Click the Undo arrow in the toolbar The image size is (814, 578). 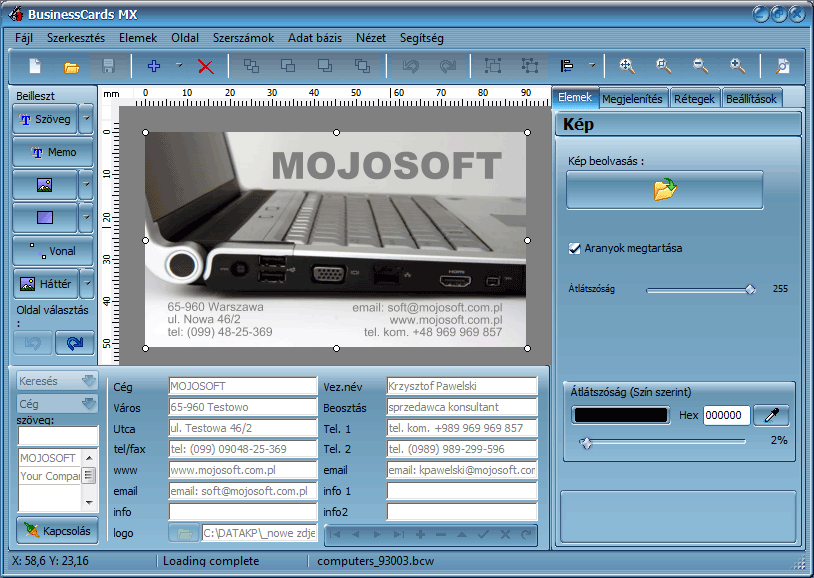click(411, 66)
